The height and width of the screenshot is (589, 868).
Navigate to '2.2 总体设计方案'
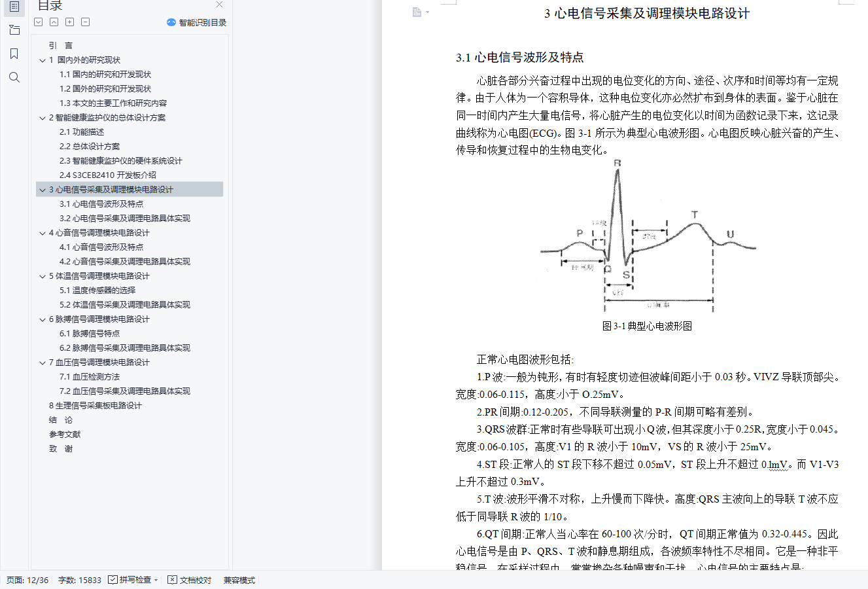(90, 147)
